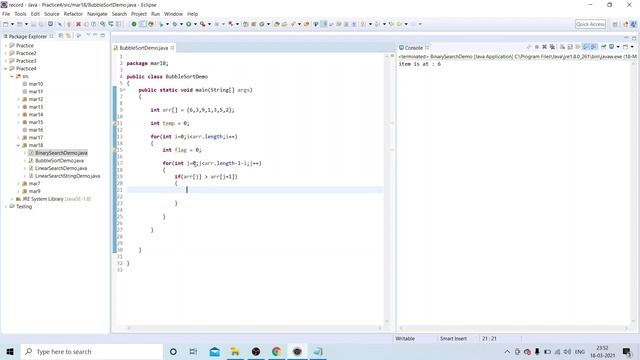Click Collapse All in Package Explorer
640x360 pixels.
pos(60,36)
